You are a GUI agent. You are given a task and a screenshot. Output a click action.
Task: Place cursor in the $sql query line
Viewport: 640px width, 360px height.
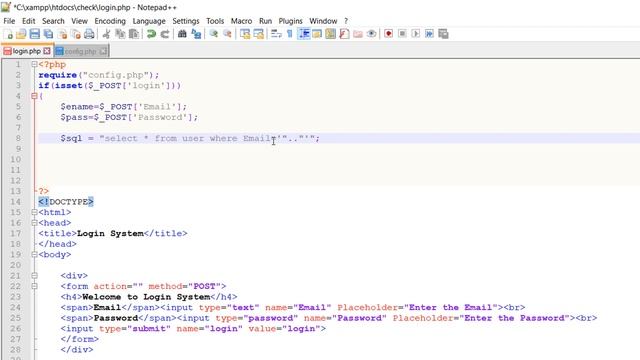pyautogui.click(x=339, y=138)
